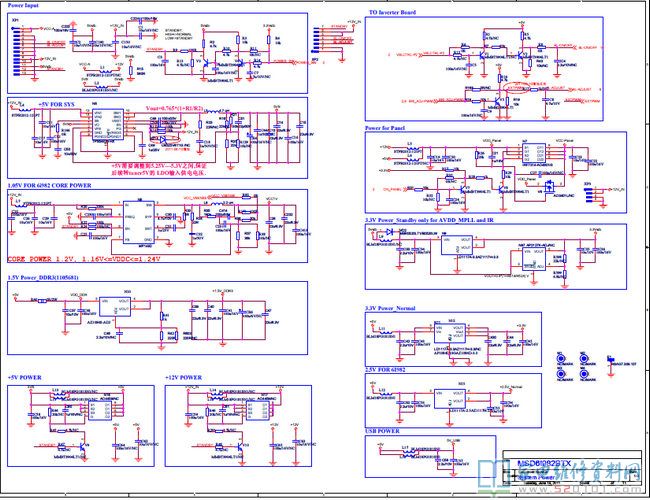Click the '2.5V FOR 6I982' heading
Image resolution: width=650 pixels, height=500 pixels.
[385, 369]
